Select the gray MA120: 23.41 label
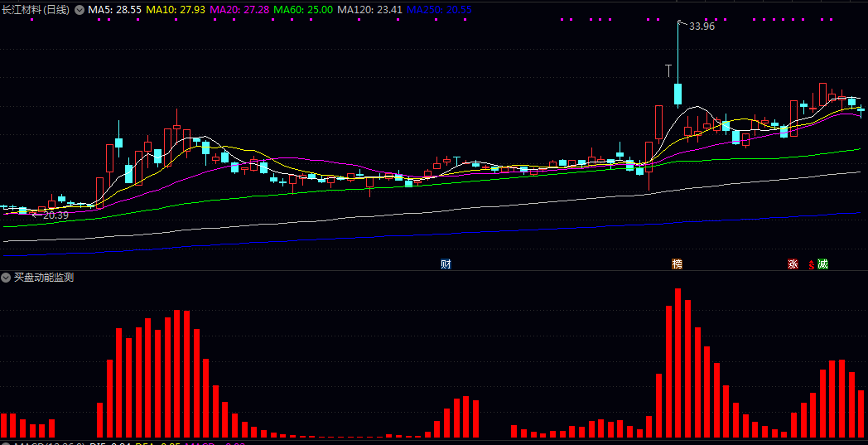Image resolution: width=868 pixels, height=445 pixels. 369,10
